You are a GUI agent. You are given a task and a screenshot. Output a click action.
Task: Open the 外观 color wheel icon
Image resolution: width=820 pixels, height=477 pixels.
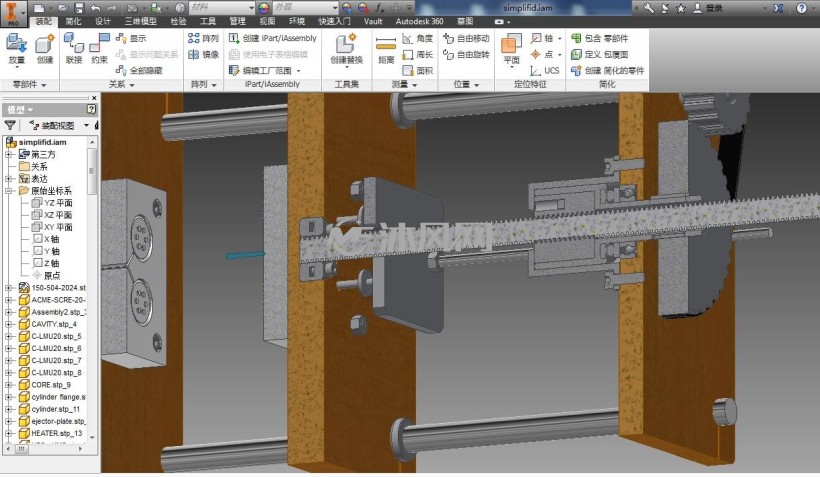(x=264, y=8)
